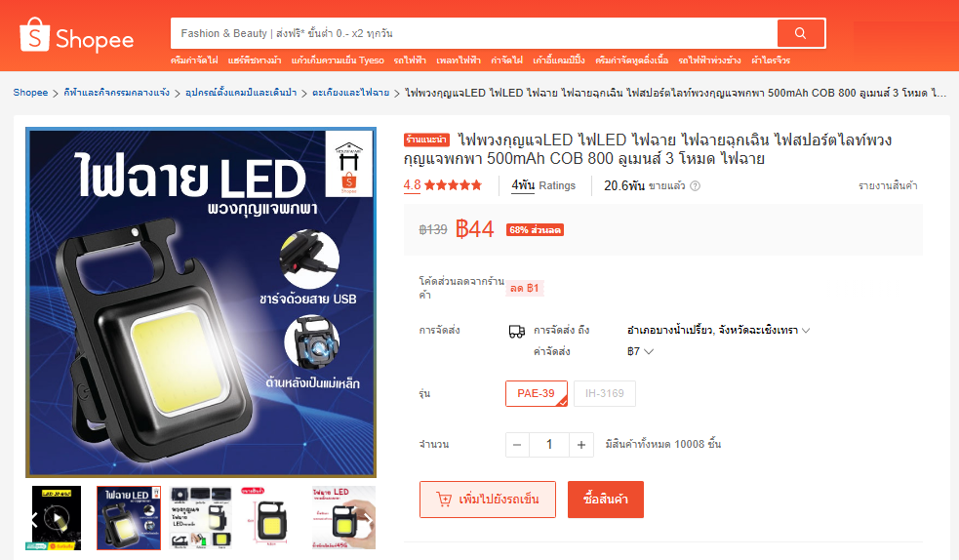Select the IH-3169 model option
Image resolution: width=959 pixels, height=560 pixels.
coord(604,394)
